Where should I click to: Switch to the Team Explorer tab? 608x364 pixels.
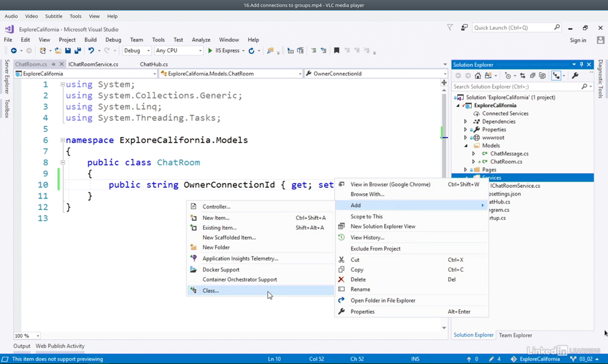pyautogui.click(x=516, y=335)
